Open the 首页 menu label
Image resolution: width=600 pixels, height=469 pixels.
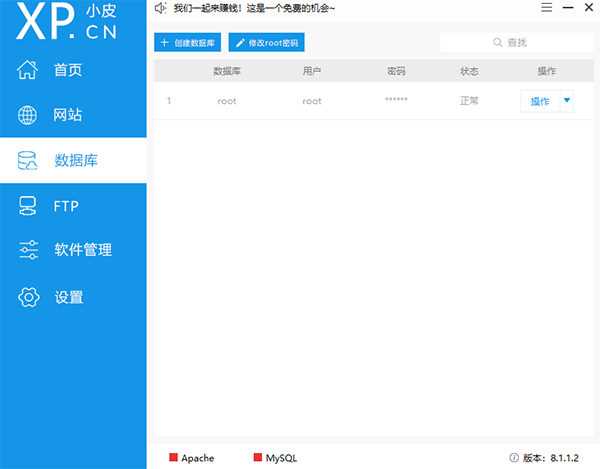click(68, 70)
